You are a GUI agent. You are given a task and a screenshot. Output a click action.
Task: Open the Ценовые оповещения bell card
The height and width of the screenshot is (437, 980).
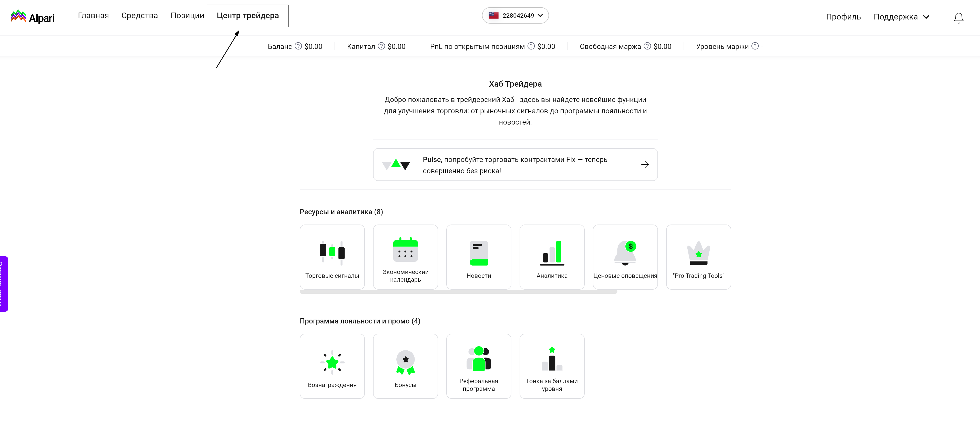(x=625, y=257)
